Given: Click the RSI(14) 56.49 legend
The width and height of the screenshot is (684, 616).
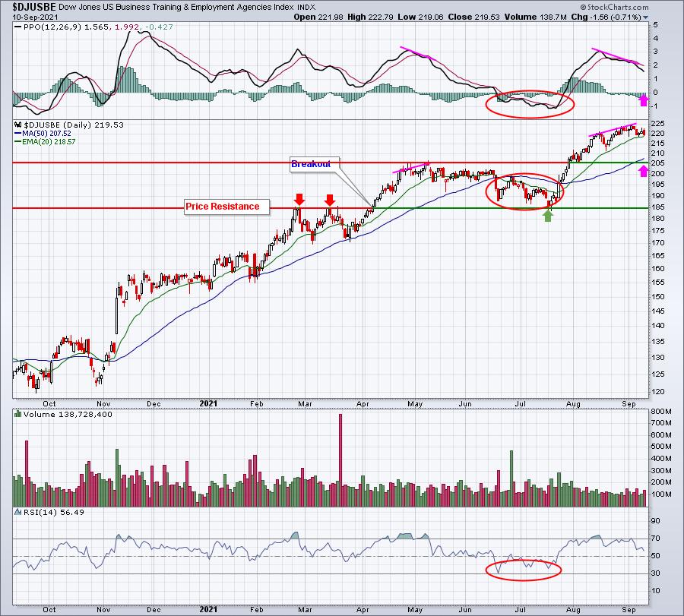Looking at the screenshot, I should click(x=54, y=512).
